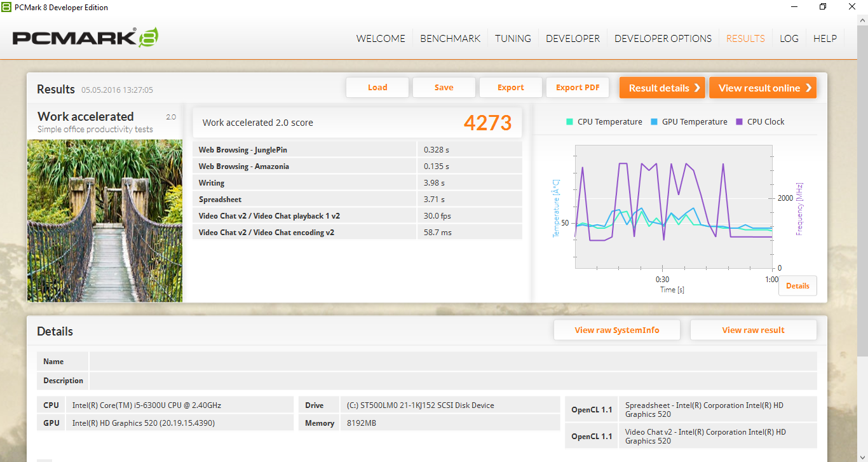868x462 pixels.
Task: Click the result date 05.05.2016 13:27:05
Action: [x=117, y=90]
